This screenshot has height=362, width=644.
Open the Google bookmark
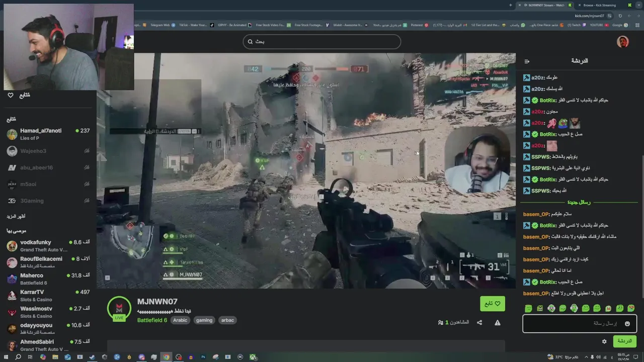(620, 25)
